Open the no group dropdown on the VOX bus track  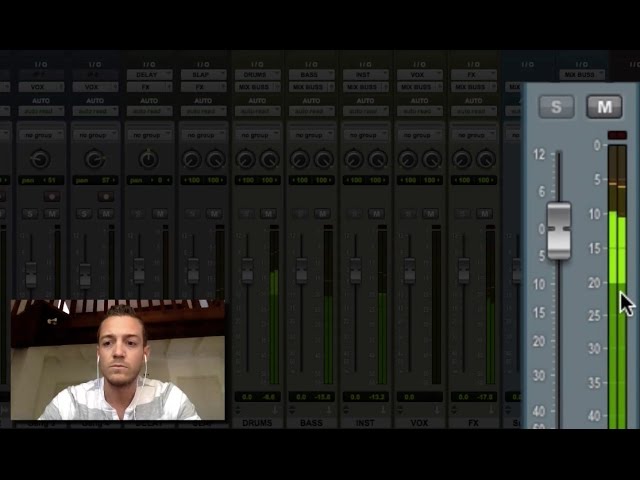(420, 135)
